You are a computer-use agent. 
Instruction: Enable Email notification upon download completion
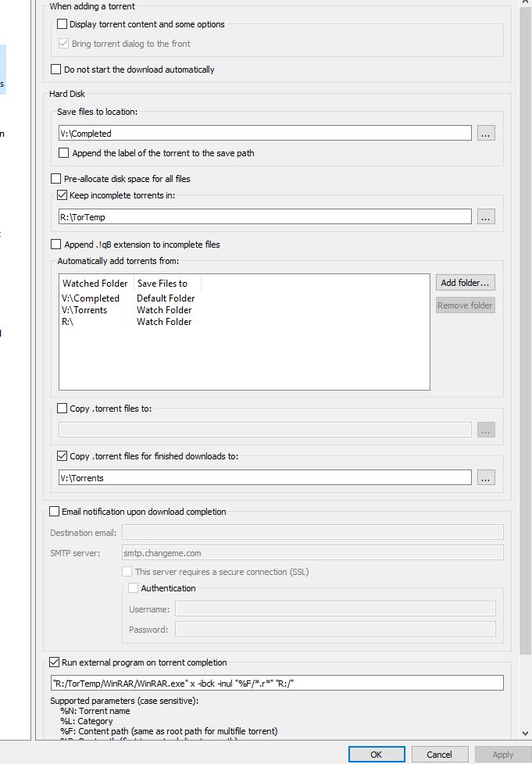point(54,512)
